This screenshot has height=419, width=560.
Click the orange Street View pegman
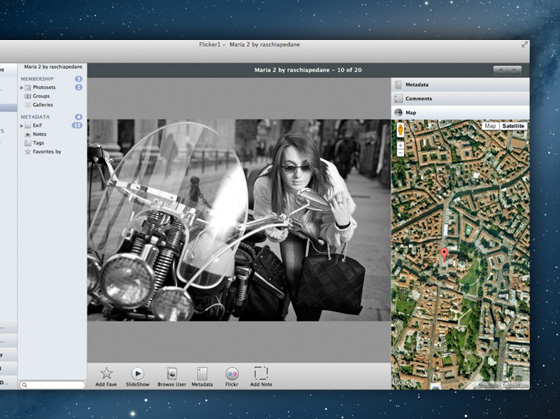click(x=400, y=129)
